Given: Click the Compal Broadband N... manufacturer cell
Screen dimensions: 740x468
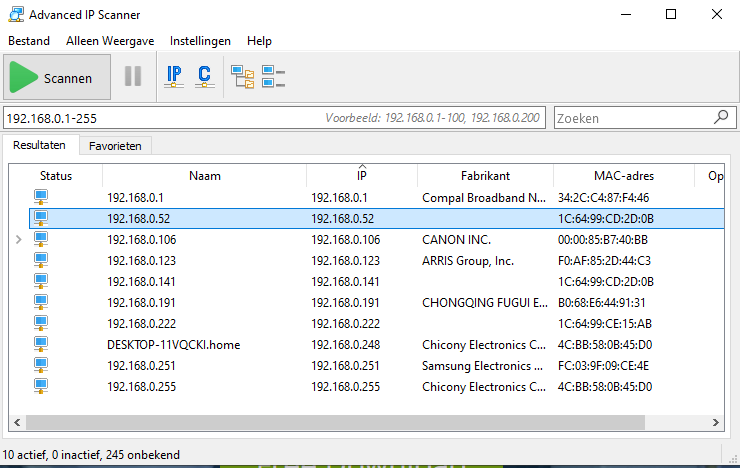Looking at the screenshot, I should coord(484,198).
